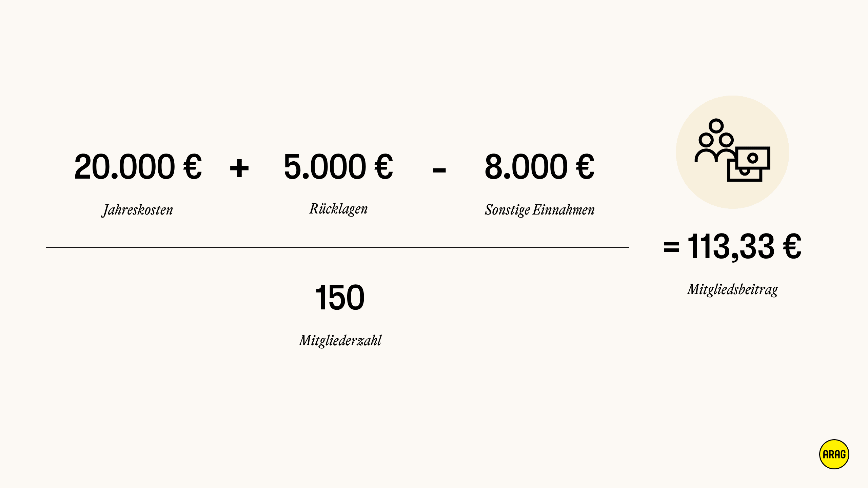The image size is (868, 488).
Task: Click the horizontal fraction line
Action: (x=337, y=247)
